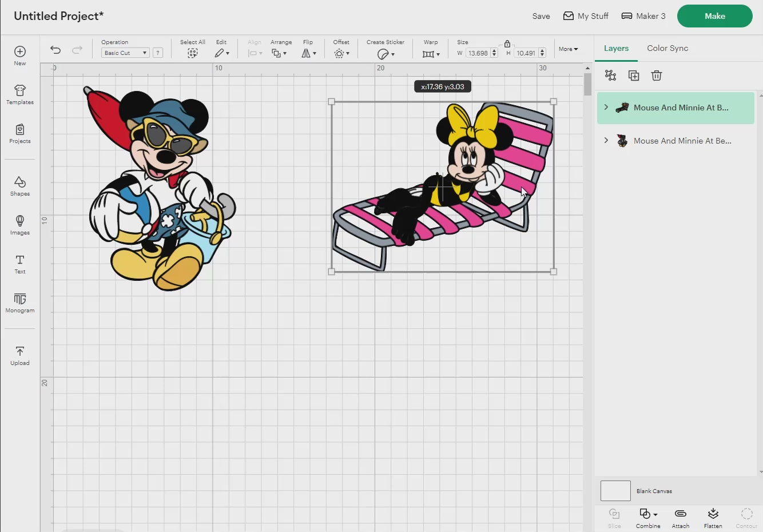Click the Mickey beach image on canvas
This screenshot has height=532, width=763.
coord(159,189)
